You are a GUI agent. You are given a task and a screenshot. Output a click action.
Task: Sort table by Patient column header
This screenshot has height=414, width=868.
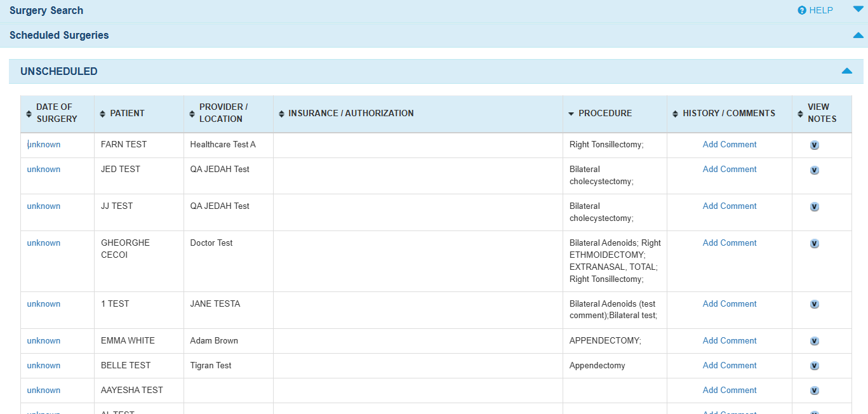click(127, 114)
